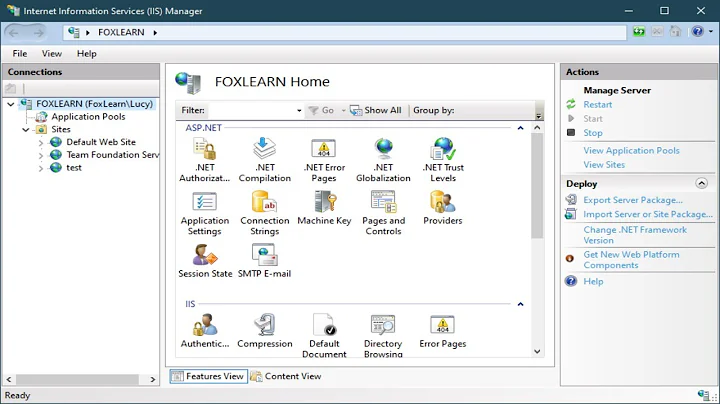The height and width of the screenshot is (404, 720).
Task: Open .NET Error Pages feature
Action: pyautogui.click(x=324, y=160)
